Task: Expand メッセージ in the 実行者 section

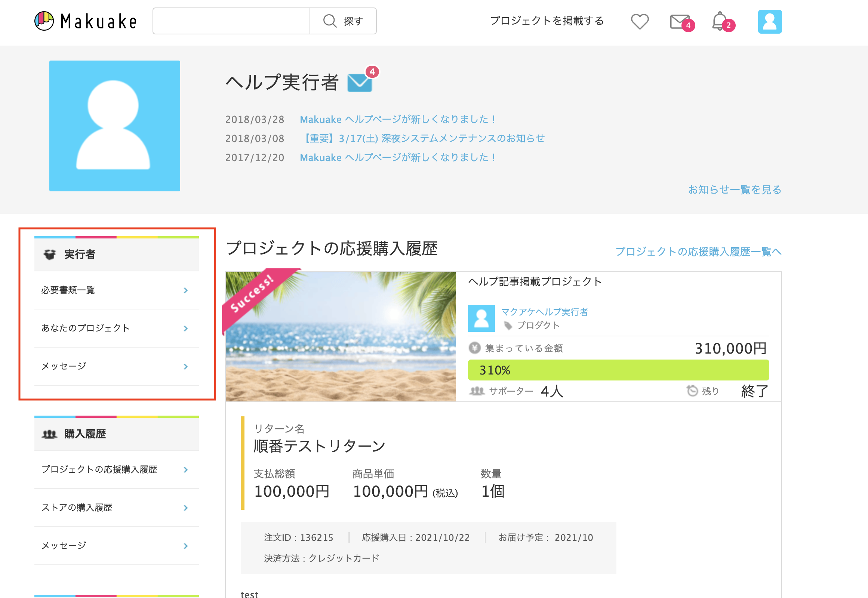Action: pyautogui.click(x=186, y=366)
